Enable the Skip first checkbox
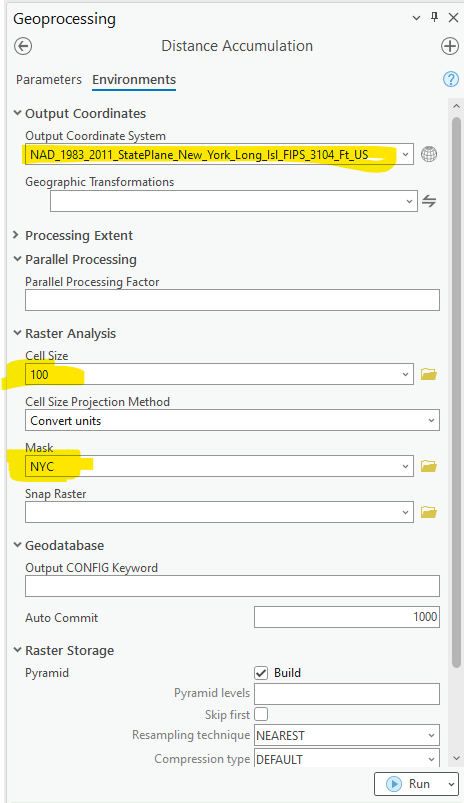The height and width of the screenshot is (803, 464). click(x=261, y=714)
